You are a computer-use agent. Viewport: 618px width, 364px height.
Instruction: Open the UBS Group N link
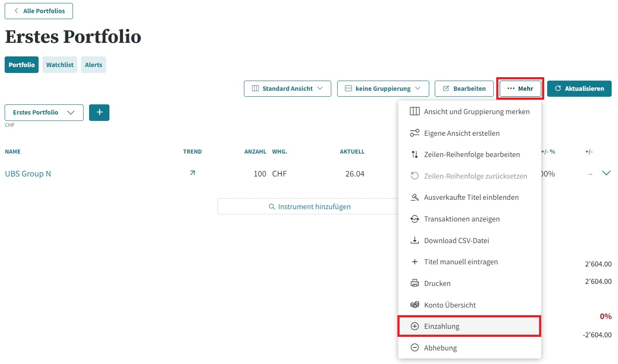tap(28, 174)
